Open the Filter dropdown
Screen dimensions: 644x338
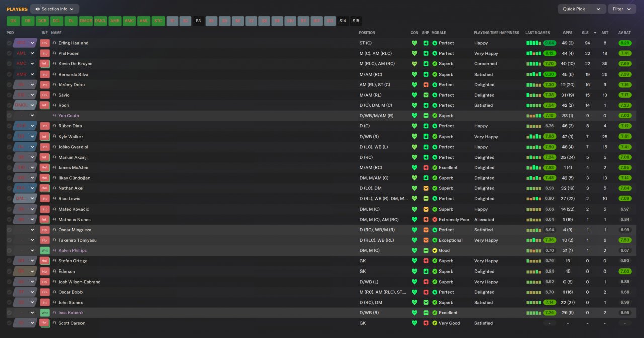point(622,9)
